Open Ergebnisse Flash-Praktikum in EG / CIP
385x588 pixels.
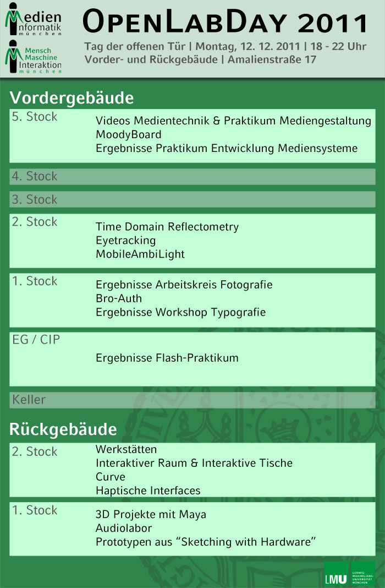tap(167, 358)
